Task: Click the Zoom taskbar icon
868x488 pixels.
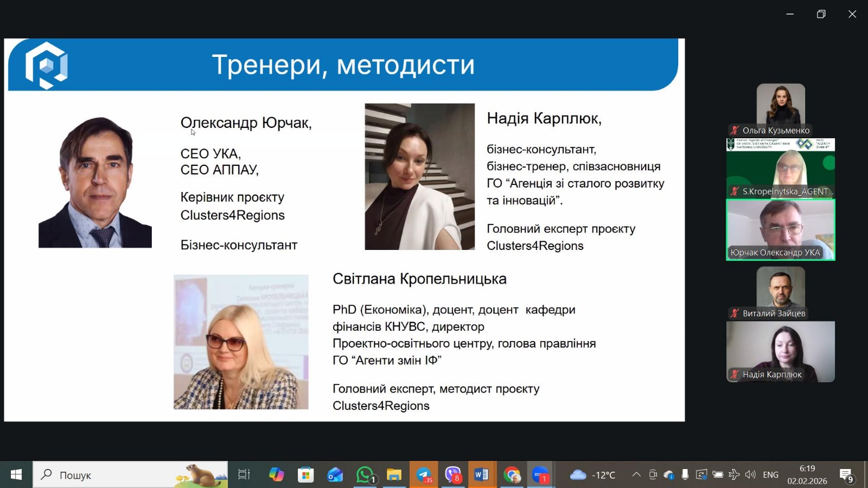Action: click(540, 475)
